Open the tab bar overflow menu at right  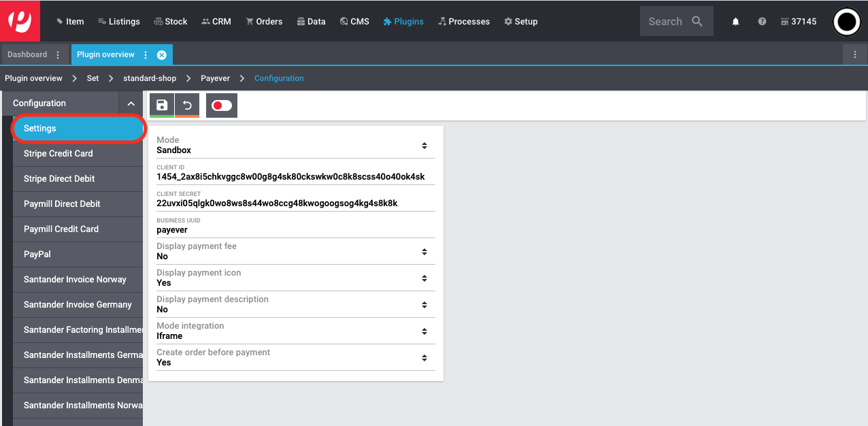[855, 54]
